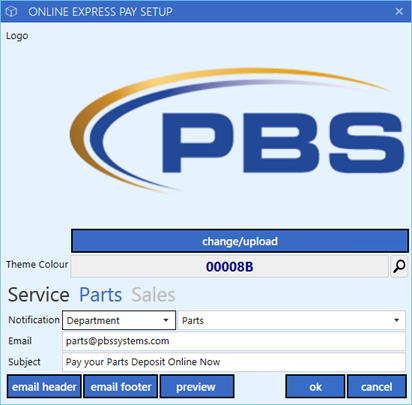Expand the Parts department dropdown arrow

click(x=396, y=320)
